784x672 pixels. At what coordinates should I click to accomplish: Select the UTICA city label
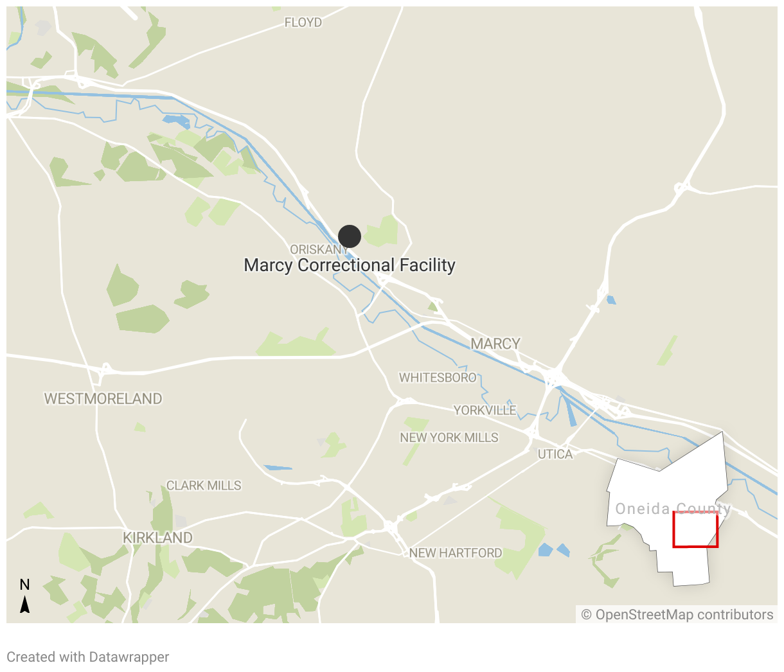pyautogui.click(x=555, y=454)
